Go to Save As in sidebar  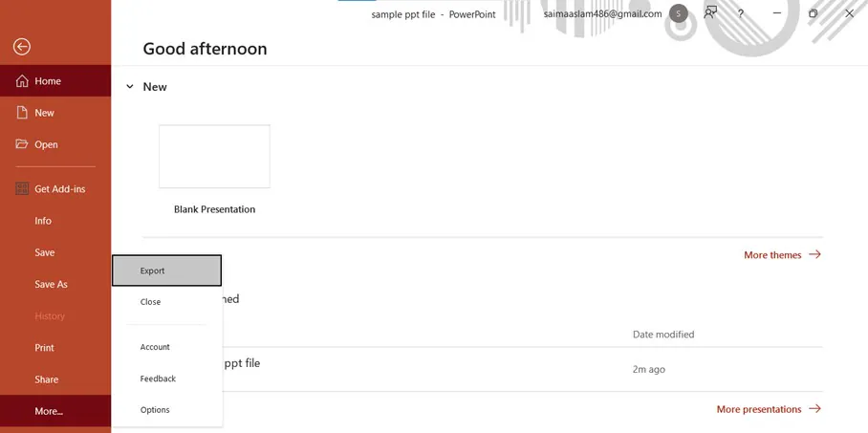coord(51,284)
